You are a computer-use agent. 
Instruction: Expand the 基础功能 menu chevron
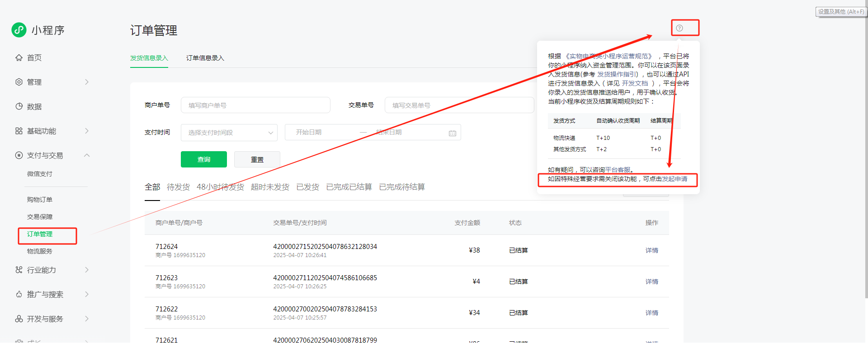pyautogui.click(x=87, y=131)
